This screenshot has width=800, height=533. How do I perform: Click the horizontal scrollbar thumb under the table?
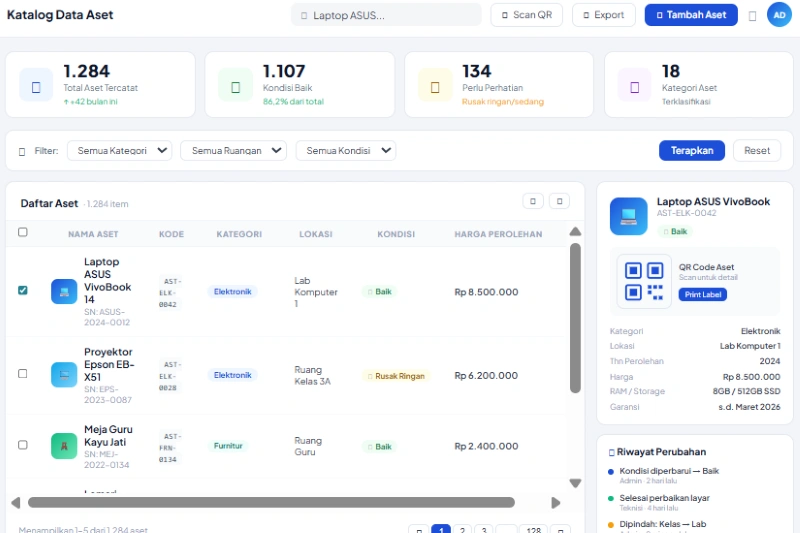[271, 502]
